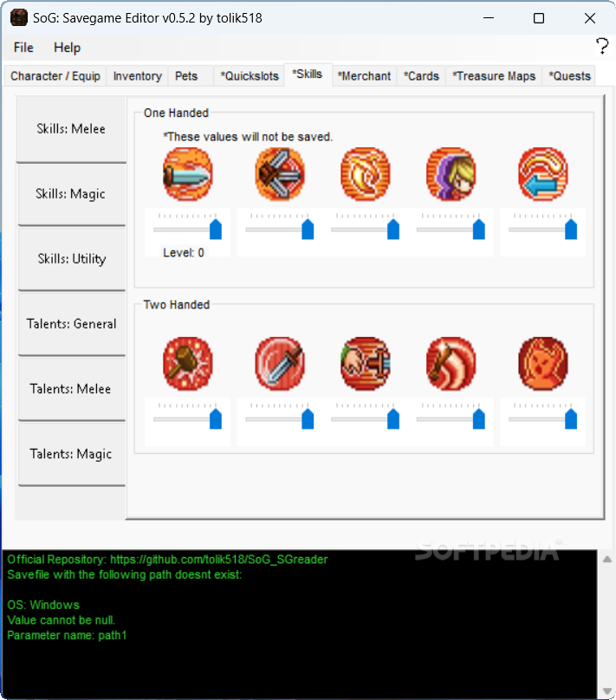
Task: Switch to the *Cards tab
Action: click(421, 76)
